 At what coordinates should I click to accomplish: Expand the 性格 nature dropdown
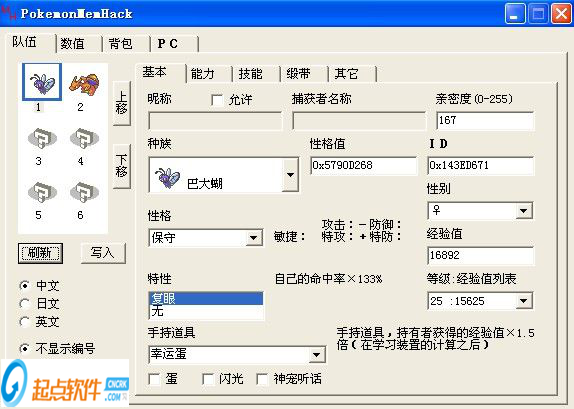pyautogui.click(x=253, y=238)
